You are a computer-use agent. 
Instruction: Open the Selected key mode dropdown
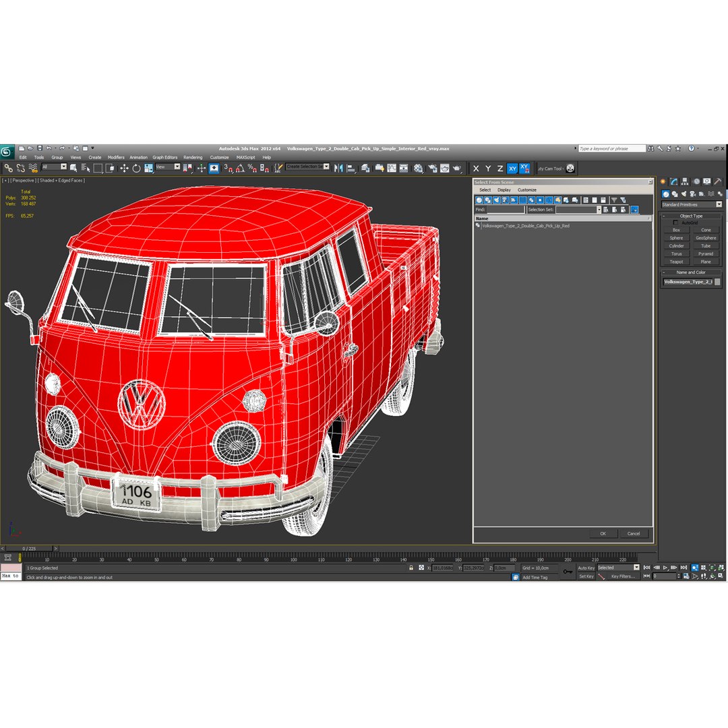tap(618, 568)
